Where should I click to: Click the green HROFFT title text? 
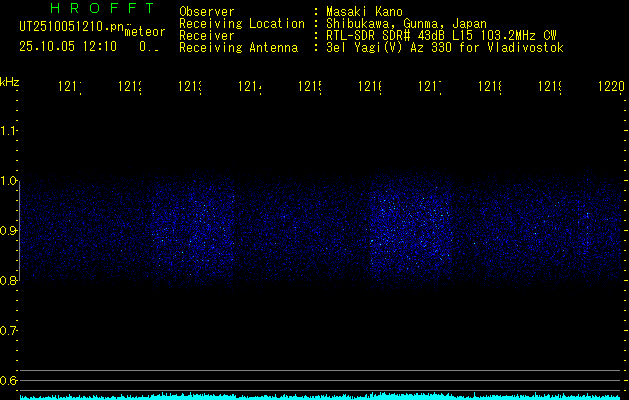(103, 8)
